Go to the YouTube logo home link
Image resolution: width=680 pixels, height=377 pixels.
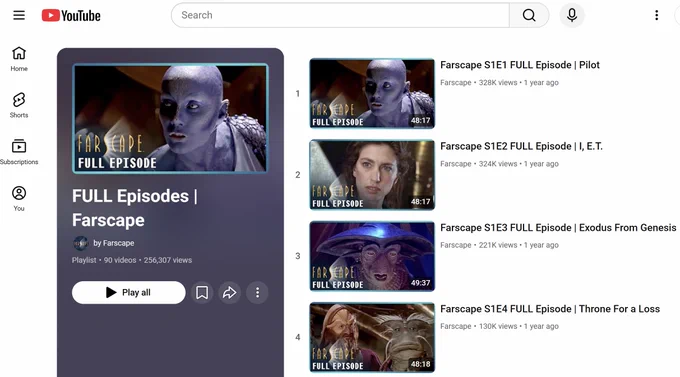click(71, 16)
